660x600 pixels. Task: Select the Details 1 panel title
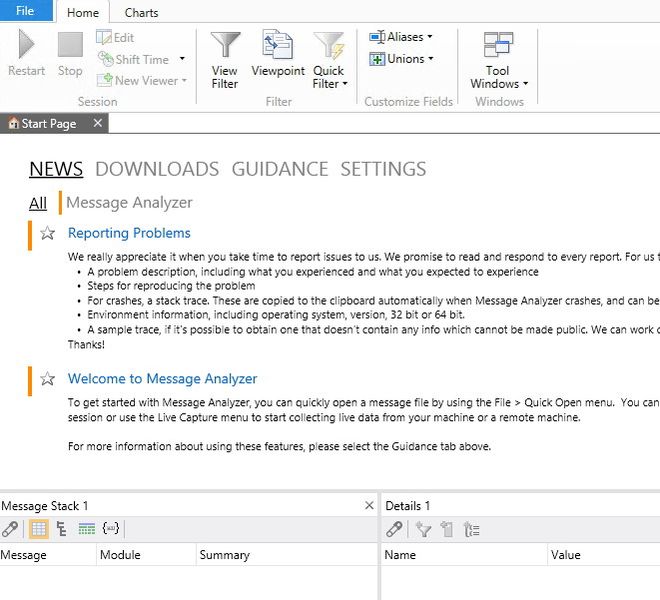(407, 506)
